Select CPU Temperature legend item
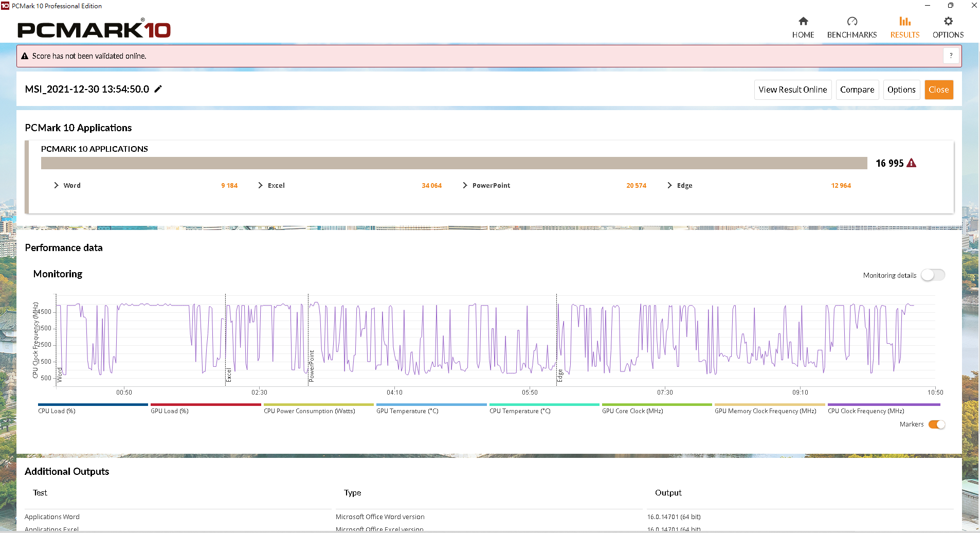This screenshot has width=980, height=533. click(544, 408)
